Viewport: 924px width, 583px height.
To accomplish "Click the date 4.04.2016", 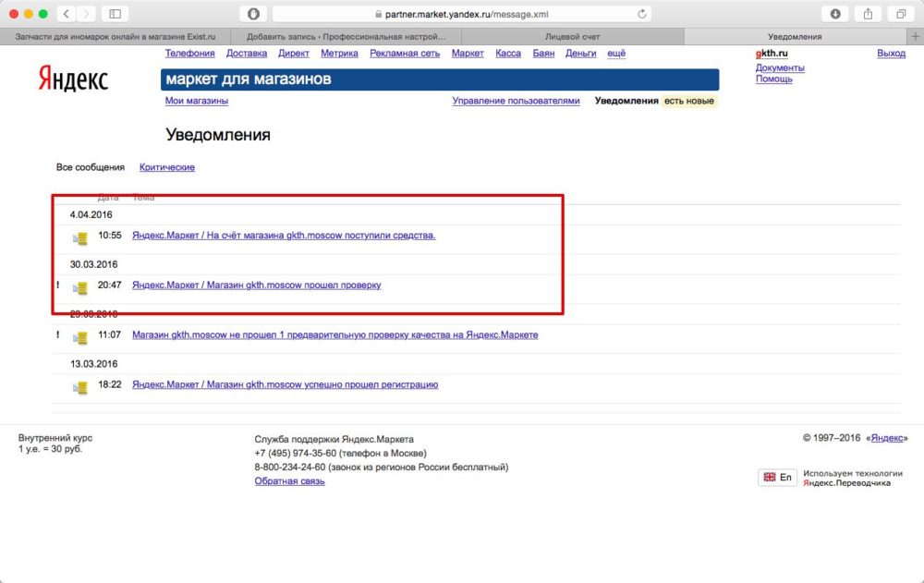I will tap(91, 214).
